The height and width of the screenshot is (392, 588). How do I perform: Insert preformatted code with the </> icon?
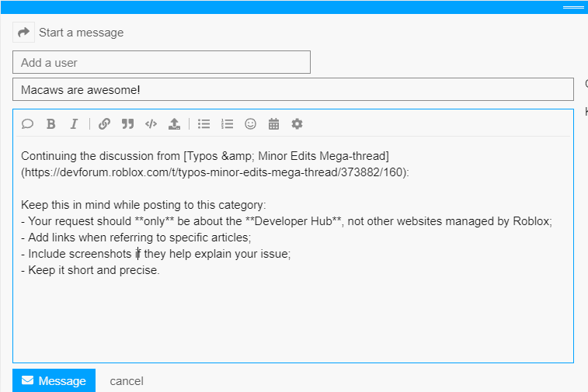(x=151, y=123)
